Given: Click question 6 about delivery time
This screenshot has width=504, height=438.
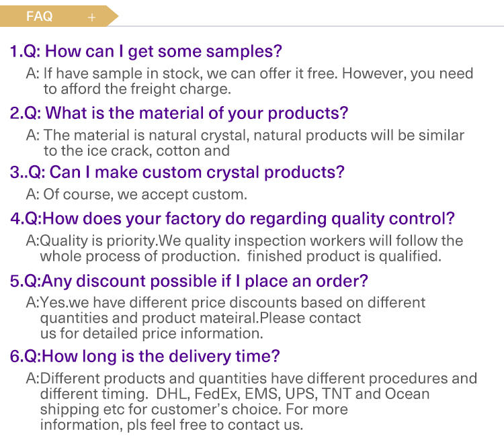Looking at the screenshot, I should tap(145, 357).
